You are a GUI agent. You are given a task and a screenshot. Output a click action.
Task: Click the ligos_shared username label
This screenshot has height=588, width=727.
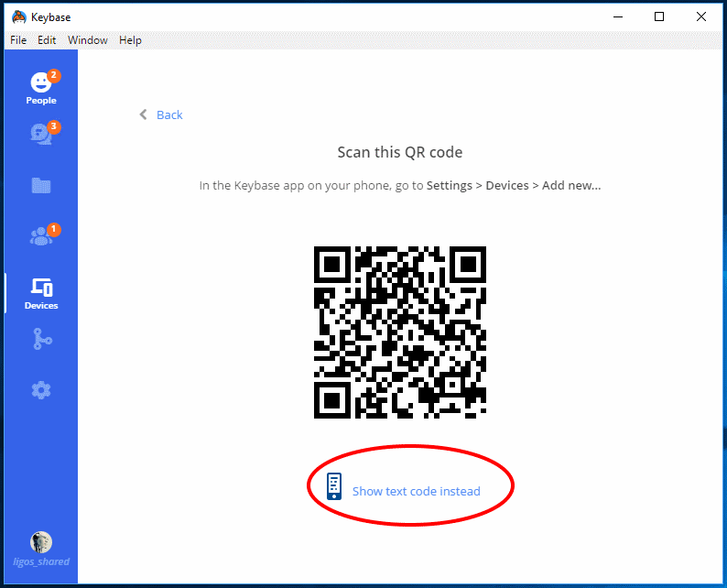(41, 561)
